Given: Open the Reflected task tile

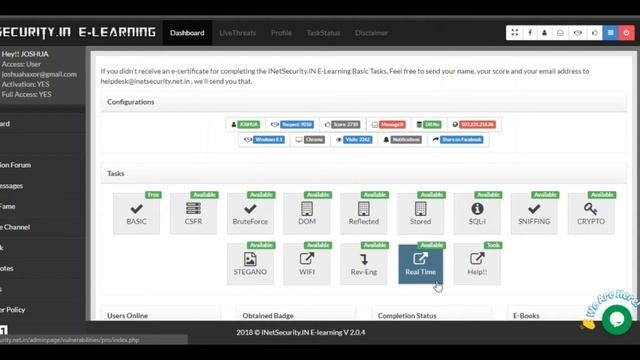Looking at the screenshot, I should click(364, 214).
